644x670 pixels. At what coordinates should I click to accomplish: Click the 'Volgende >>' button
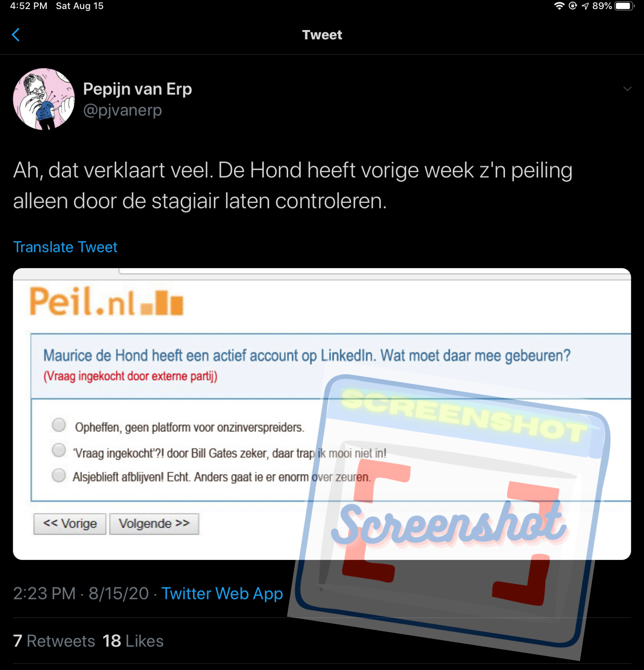[x=154, y=524]
